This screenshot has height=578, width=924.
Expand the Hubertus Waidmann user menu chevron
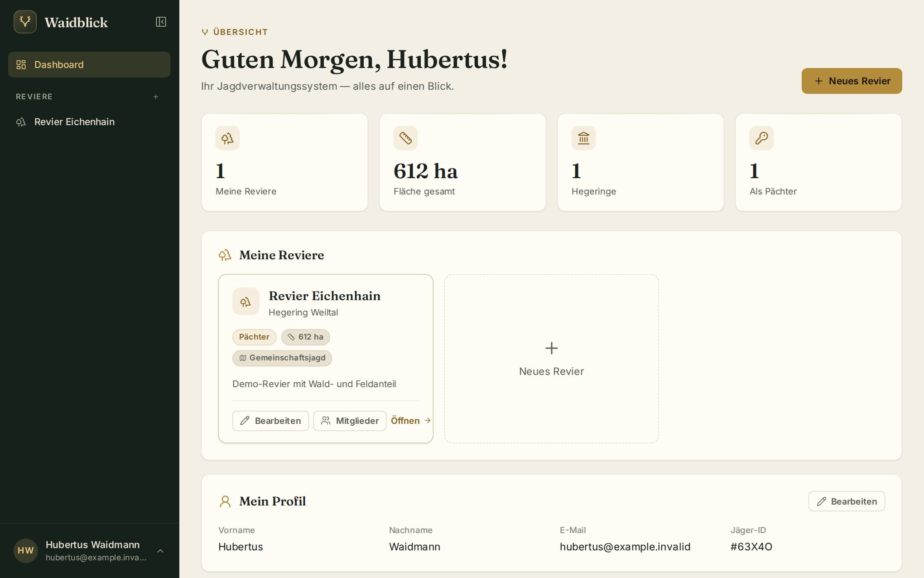coord(160,551)
